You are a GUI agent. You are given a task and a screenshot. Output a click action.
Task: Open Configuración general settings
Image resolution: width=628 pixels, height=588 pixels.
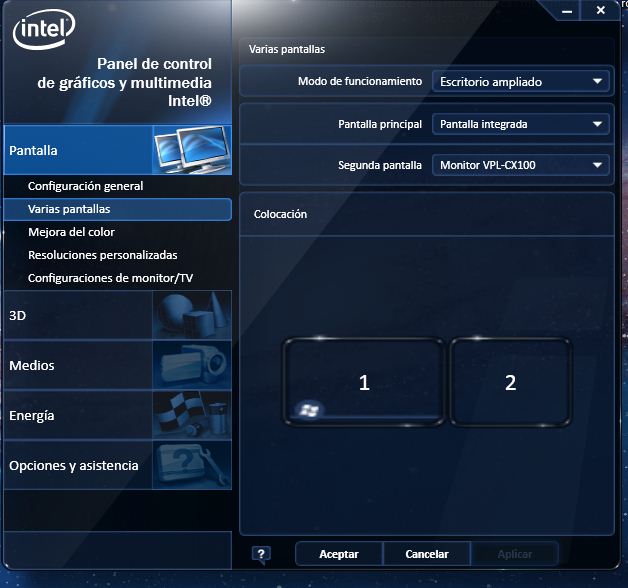86,186
